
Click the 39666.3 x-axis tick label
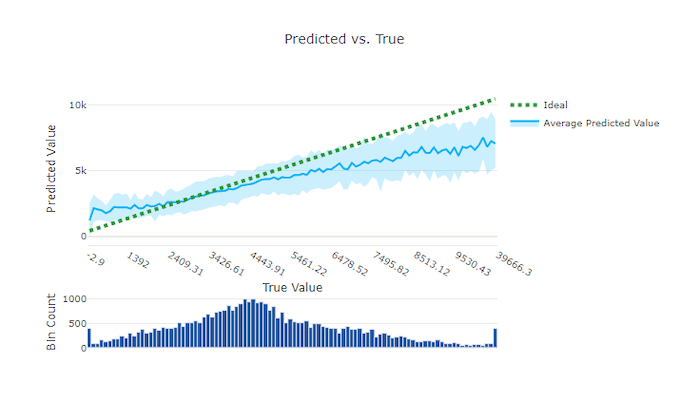coord(515,266)
